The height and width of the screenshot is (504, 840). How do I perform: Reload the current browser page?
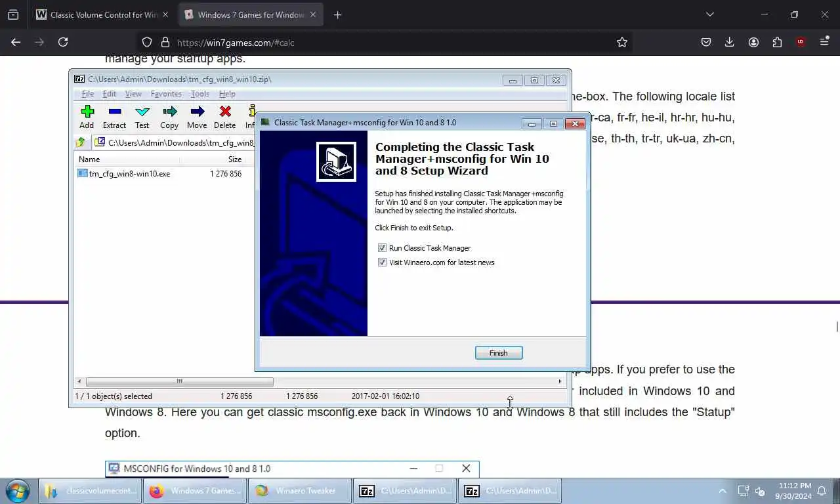63,42
